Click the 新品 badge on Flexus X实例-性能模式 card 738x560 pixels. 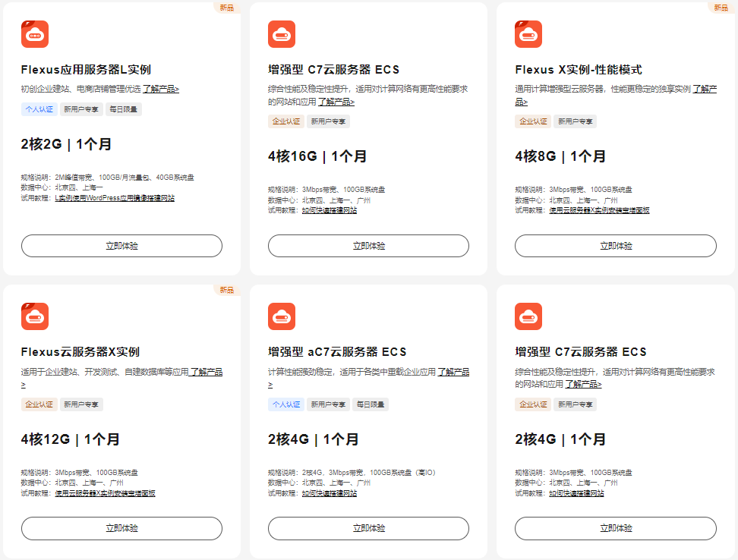[721, 8]
